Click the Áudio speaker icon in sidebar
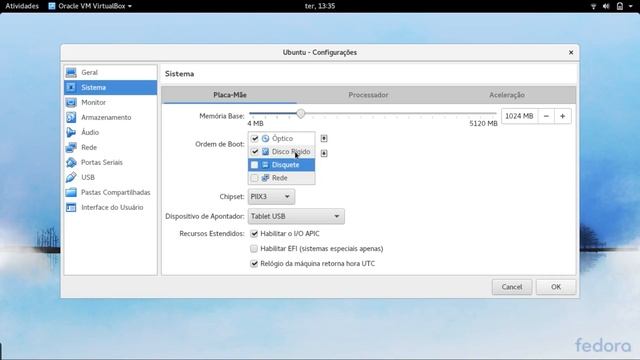Screen dimensions: 640x360 coord(71,132)
